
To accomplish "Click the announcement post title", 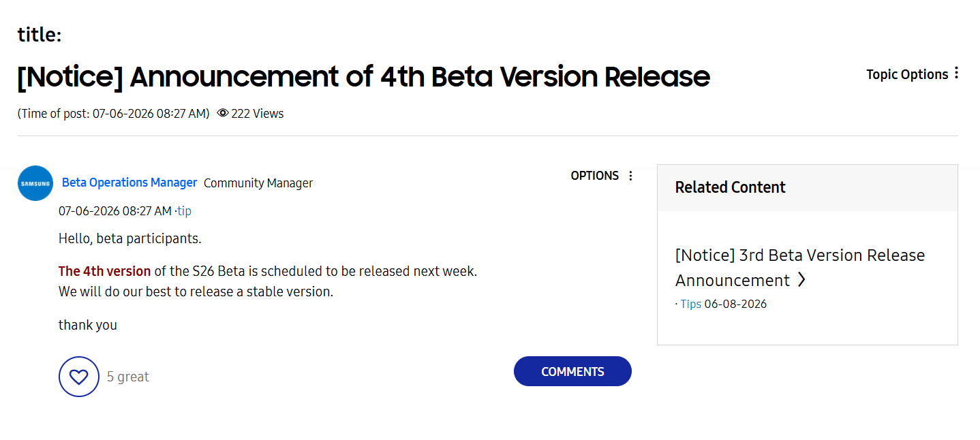I will [363, 77].
